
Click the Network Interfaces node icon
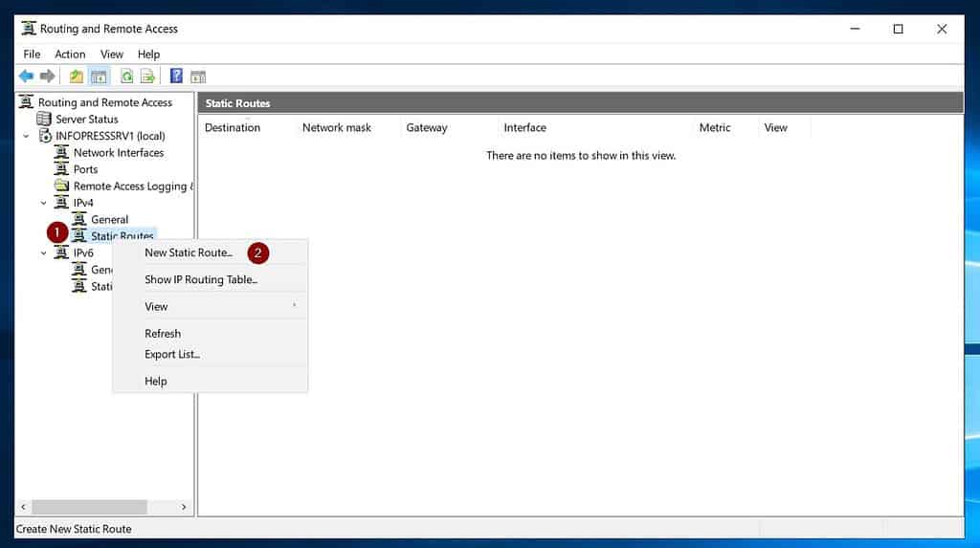[x=61, y=152]
